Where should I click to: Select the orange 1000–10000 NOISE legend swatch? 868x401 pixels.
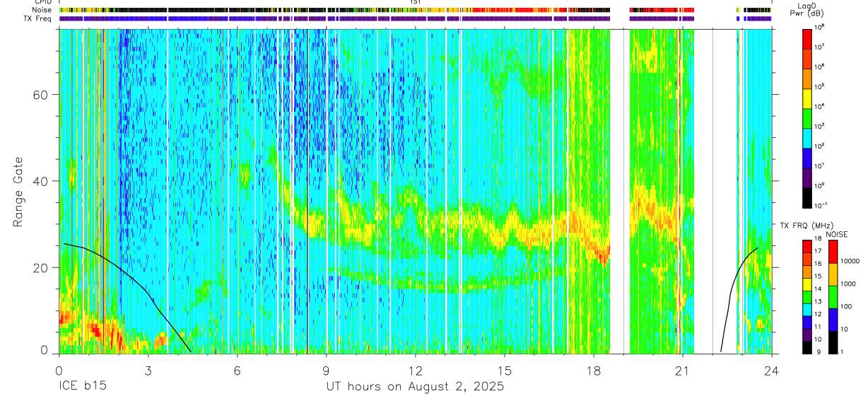click(x=833, y=274)
